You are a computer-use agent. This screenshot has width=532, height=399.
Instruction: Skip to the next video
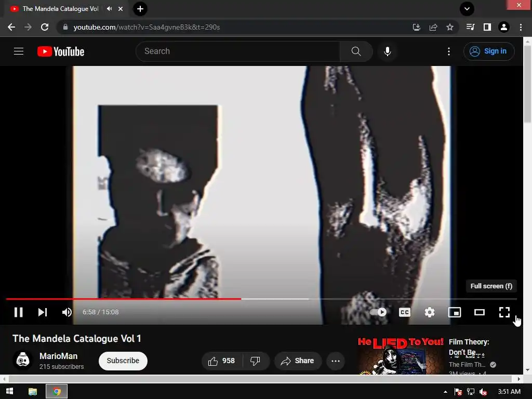click(43, 312)
